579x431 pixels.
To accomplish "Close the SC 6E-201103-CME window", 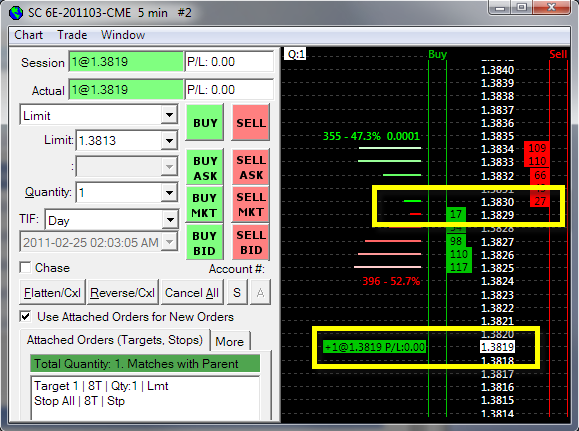I will pos(551,7).
